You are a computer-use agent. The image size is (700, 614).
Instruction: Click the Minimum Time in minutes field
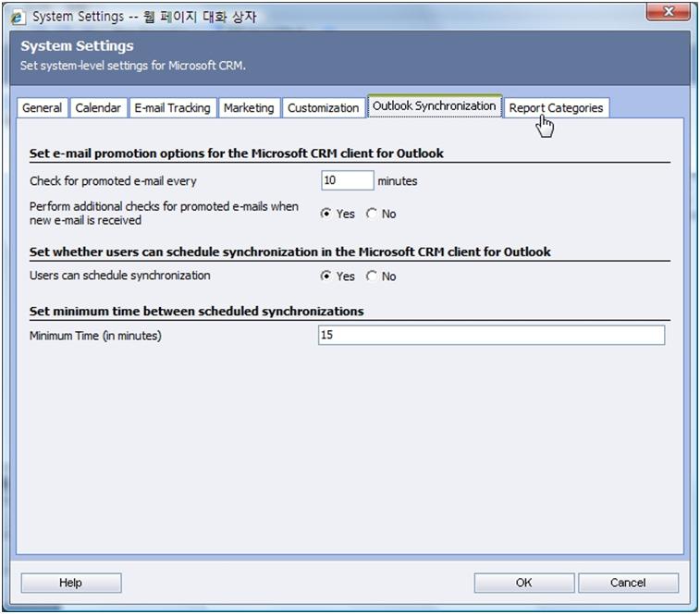(492, 335)
